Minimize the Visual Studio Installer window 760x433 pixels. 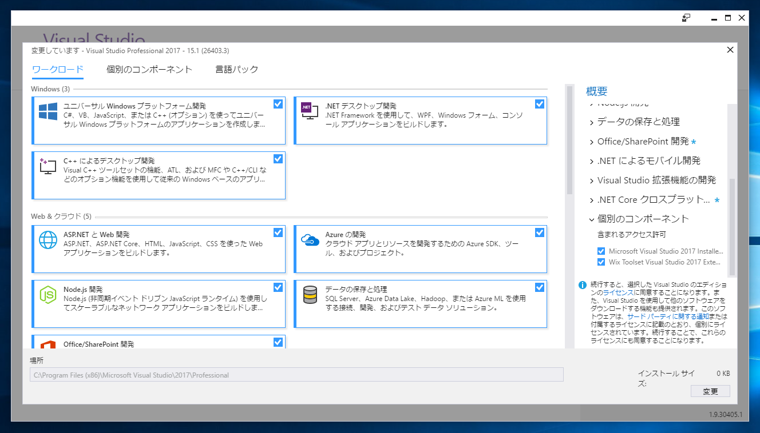coord(714,18)
